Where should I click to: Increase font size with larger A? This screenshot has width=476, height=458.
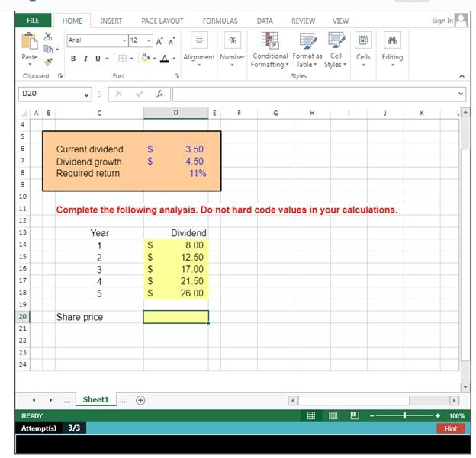pyautogui.click(x=159, y=41)
